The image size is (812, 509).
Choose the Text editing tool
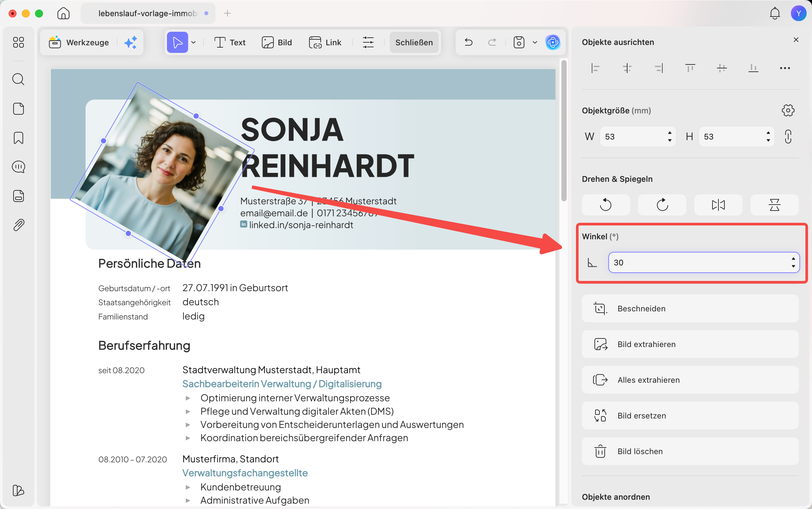230,42
